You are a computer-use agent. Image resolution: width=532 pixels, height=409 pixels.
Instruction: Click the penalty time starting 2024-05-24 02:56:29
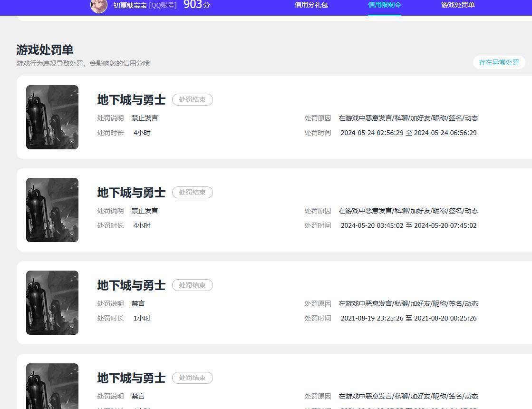(x=408, y=133)
